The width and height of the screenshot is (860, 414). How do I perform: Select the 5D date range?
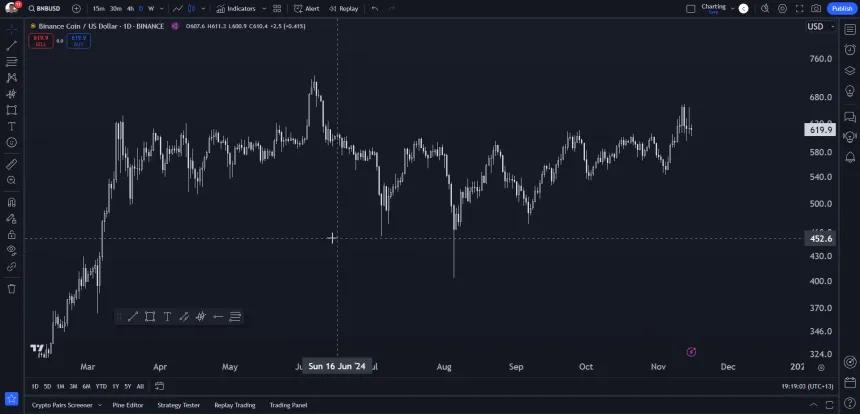(x=48, y=387)
